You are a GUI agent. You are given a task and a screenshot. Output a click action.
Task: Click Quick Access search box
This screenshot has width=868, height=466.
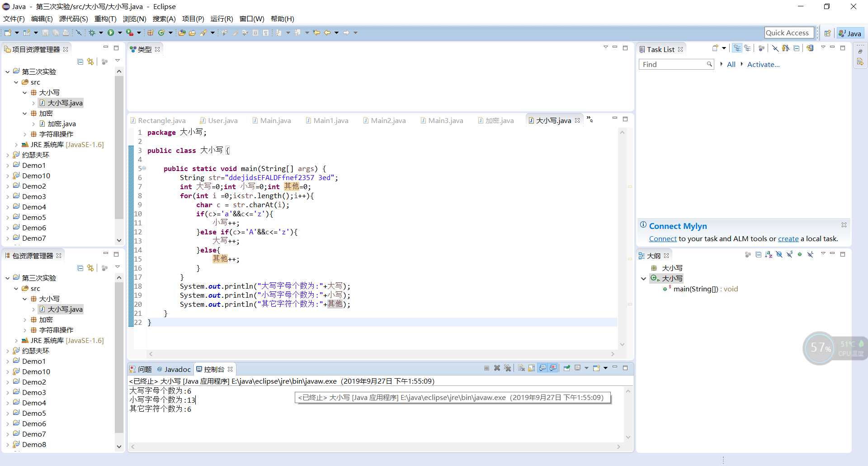tap(789, 33)
